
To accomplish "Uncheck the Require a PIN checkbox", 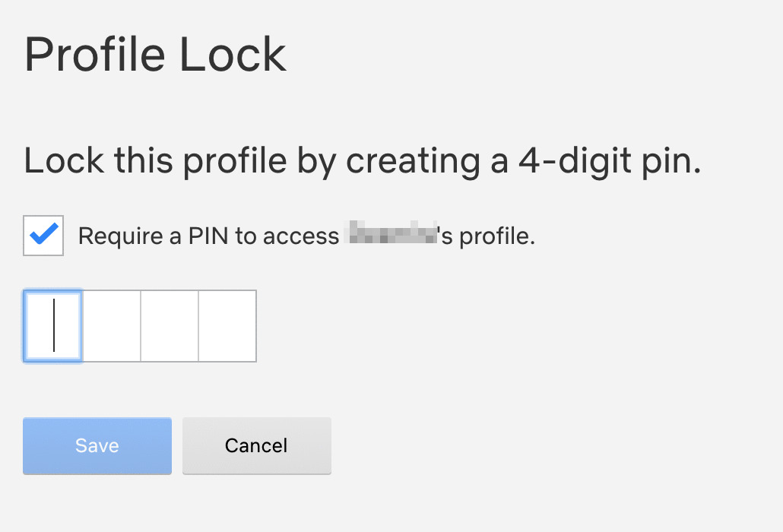I will (x=43, y=236).
